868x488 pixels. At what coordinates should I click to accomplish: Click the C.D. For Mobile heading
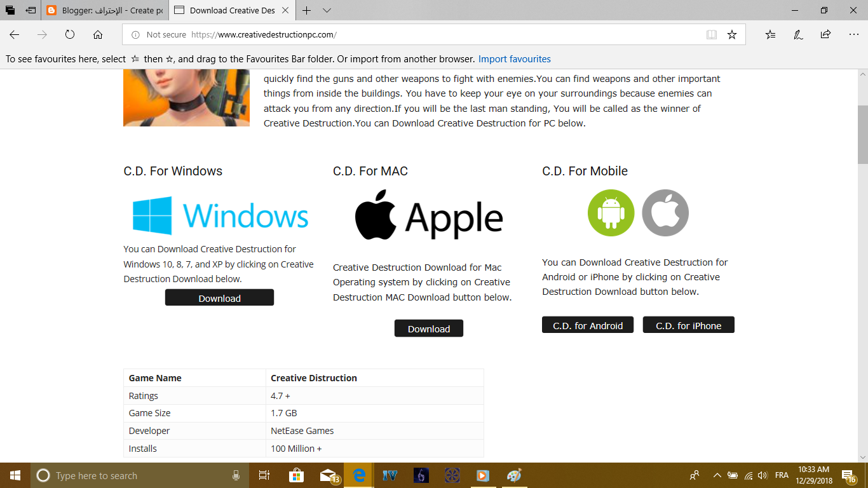tap(585, 171)
